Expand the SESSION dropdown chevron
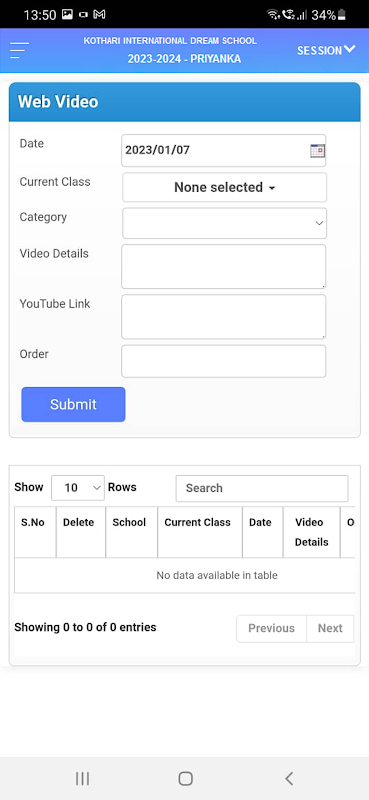This screenshot has width=369, height=800. [350, 49]
